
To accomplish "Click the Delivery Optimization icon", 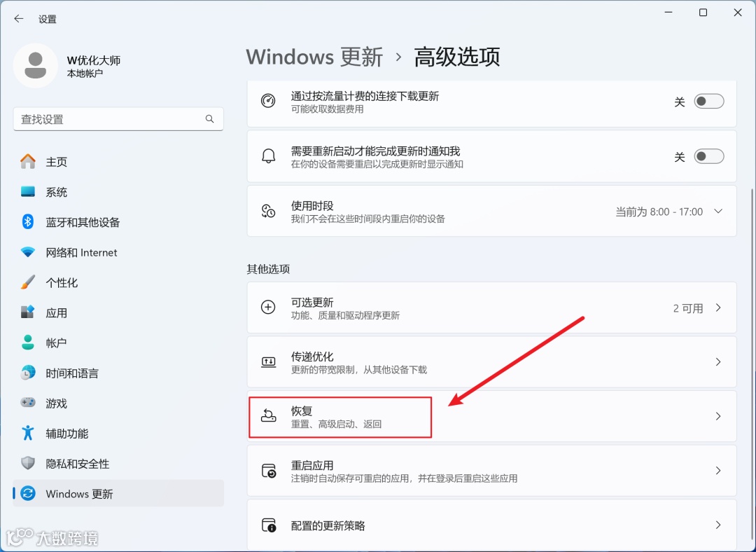I will pyautogui.click(x=268, y=362).
